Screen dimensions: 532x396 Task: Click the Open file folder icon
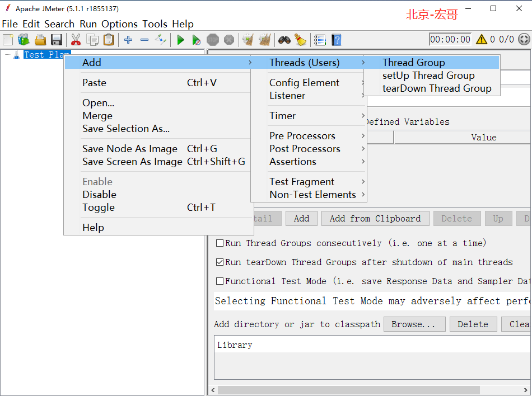[40, 40]
